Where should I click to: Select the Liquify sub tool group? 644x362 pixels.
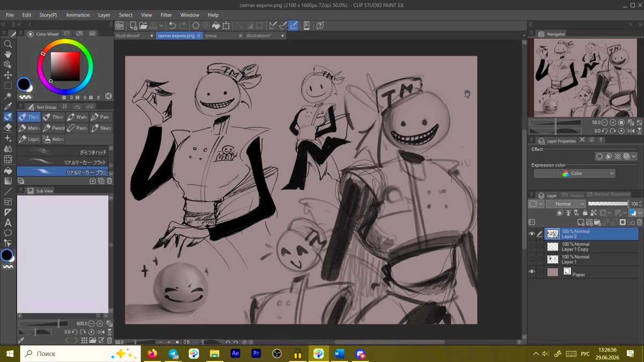[29, 139]
